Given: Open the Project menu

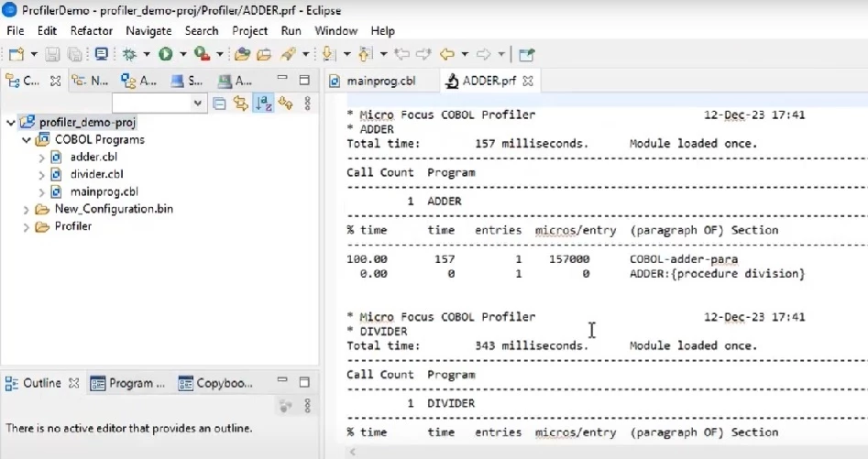Looking at the screenshot, I should pos(249,31).
